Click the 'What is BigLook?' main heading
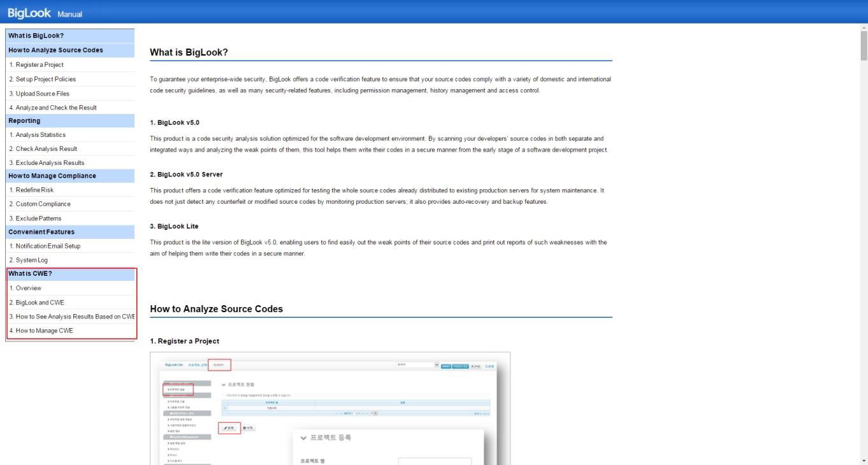Screen dimensions: 868x465 pos(189,52)
